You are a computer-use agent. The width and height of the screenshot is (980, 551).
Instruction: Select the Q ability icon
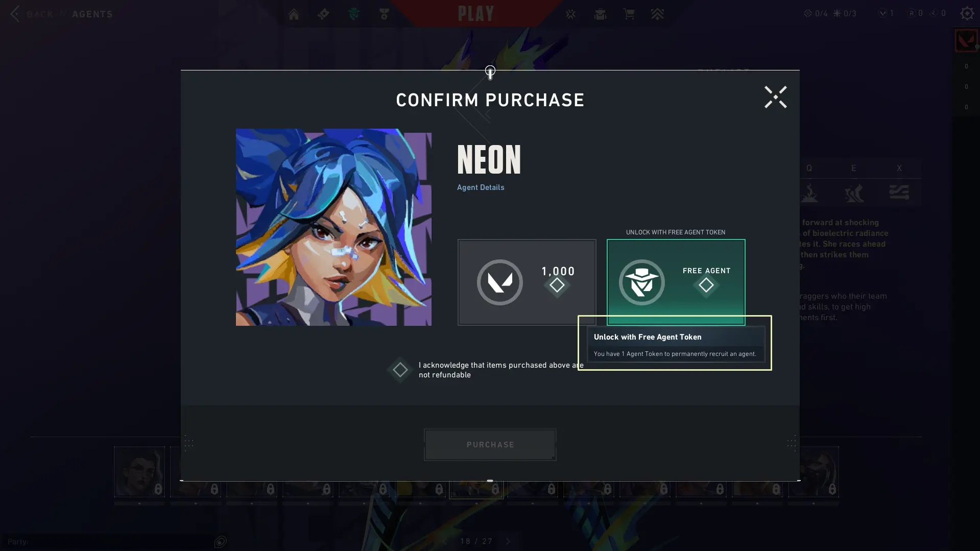(x=809, y=193)
